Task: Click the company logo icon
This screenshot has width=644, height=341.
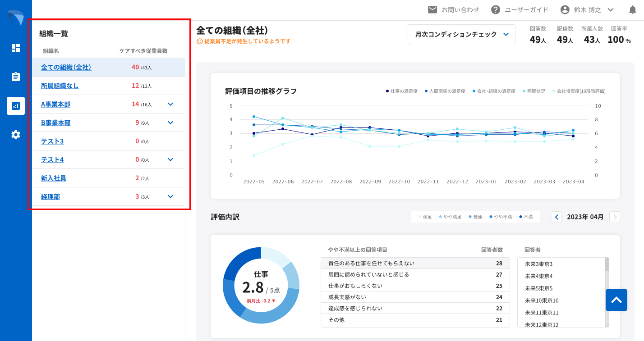Action: pyautogui.click(x=16, y=18)
